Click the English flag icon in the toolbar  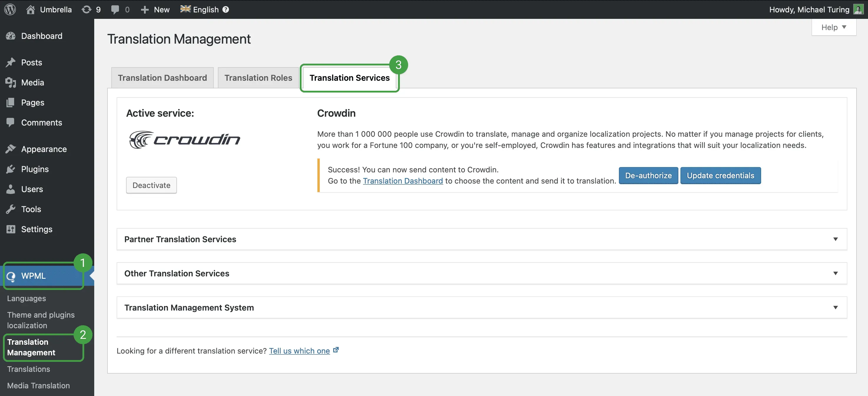[185, 9]
